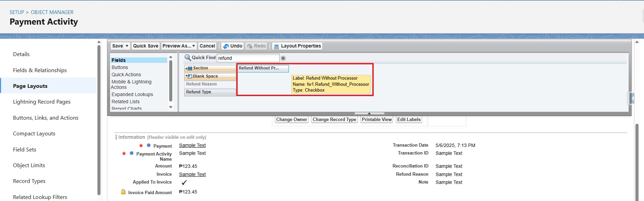644x201 pixels.
Task: Select Related Lists palette category
Action: (x=125, y=102)
